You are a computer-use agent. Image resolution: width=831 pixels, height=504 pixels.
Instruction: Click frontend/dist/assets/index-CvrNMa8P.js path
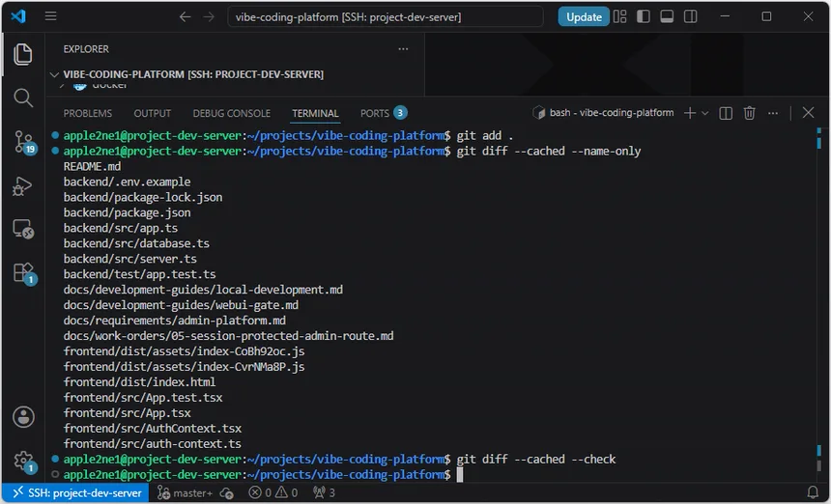pos(184,367)
